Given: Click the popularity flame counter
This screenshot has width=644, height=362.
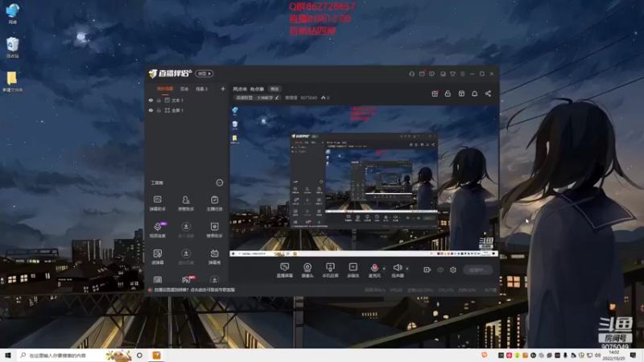Looking at the screenshot, I should (x=325, y=97).
